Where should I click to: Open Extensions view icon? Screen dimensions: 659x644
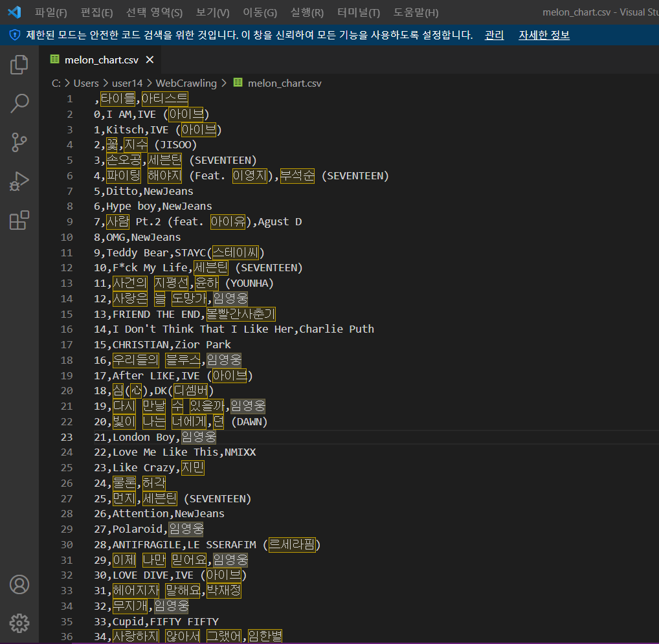tap(19, 220)
